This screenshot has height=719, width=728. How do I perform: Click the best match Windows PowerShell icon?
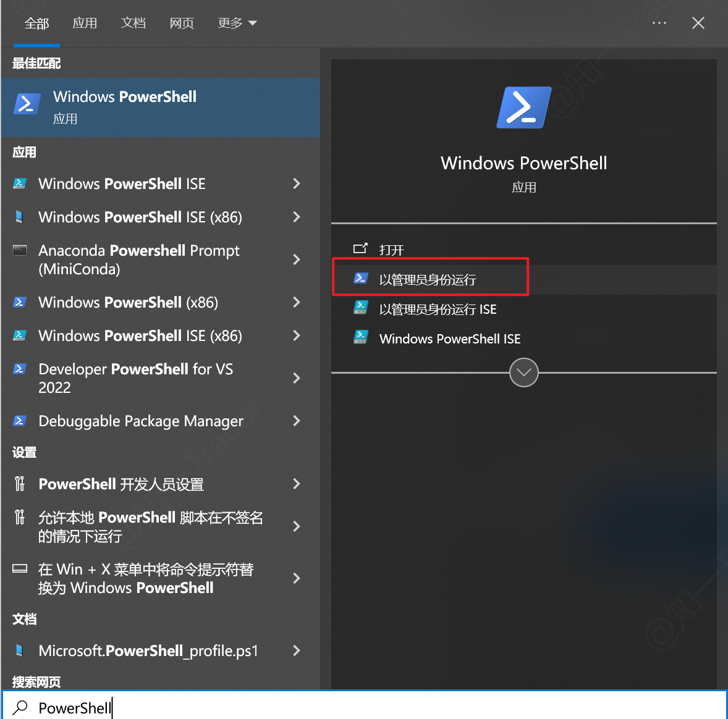tap(27, 104)
